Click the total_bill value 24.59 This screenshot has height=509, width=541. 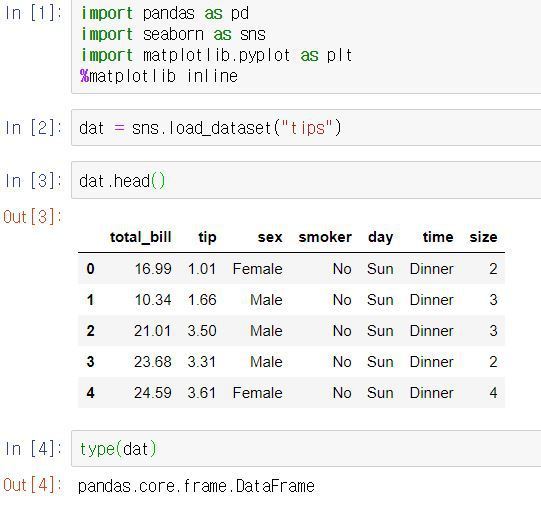coord(153,393)
